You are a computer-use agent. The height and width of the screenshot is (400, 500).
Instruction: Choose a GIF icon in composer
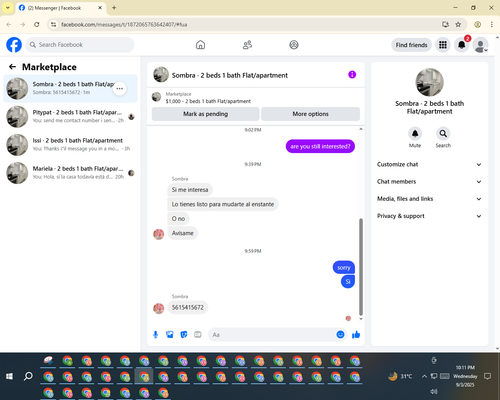point(198,334)
